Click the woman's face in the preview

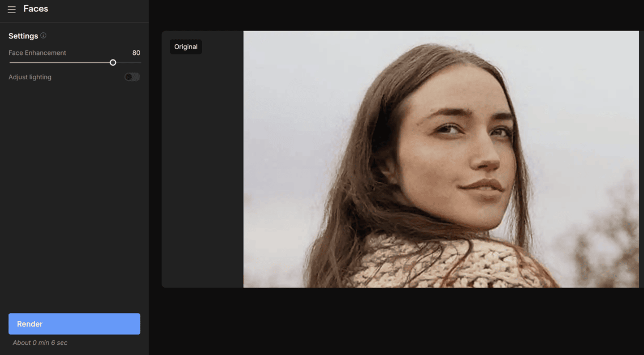coord(464,153)
